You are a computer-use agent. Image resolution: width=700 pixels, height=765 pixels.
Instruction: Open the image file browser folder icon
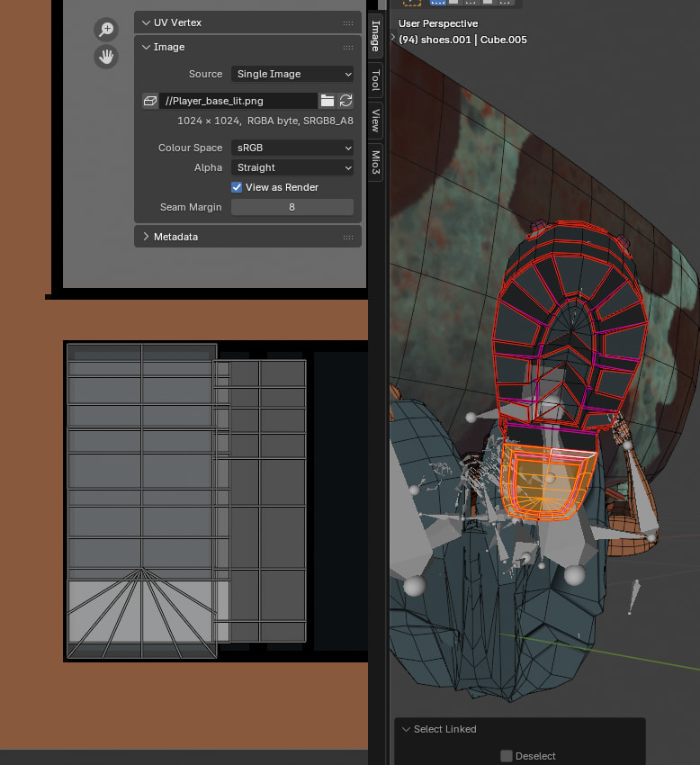pyautogui.click(x=328, y=101)
